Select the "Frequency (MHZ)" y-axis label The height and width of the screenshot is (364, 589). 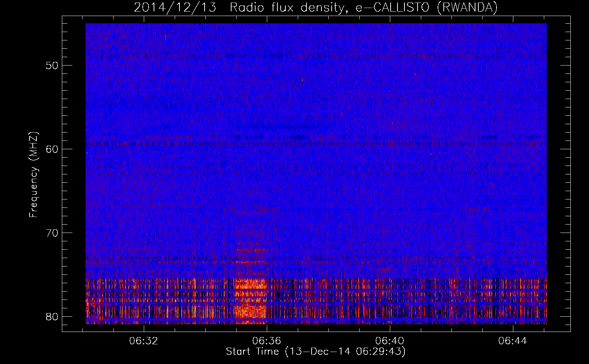(x=33, y=175)
